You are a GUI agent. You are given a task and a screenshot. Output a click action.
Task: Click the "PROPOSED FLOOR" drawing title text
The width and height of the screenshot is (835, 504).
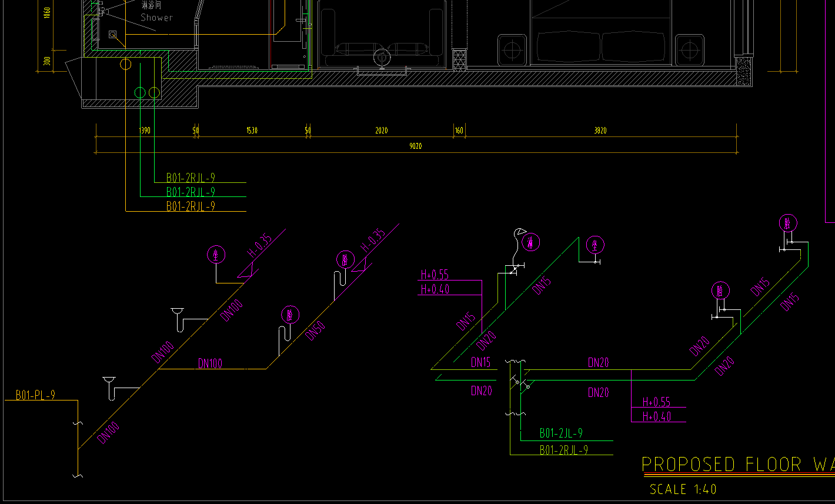[x=722, y=465]
